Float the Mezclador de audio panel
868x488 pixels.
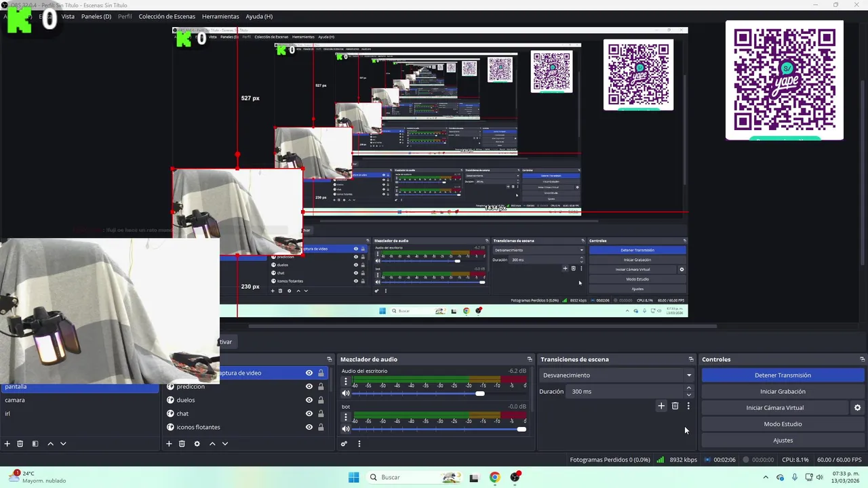[x=530, y=359]
